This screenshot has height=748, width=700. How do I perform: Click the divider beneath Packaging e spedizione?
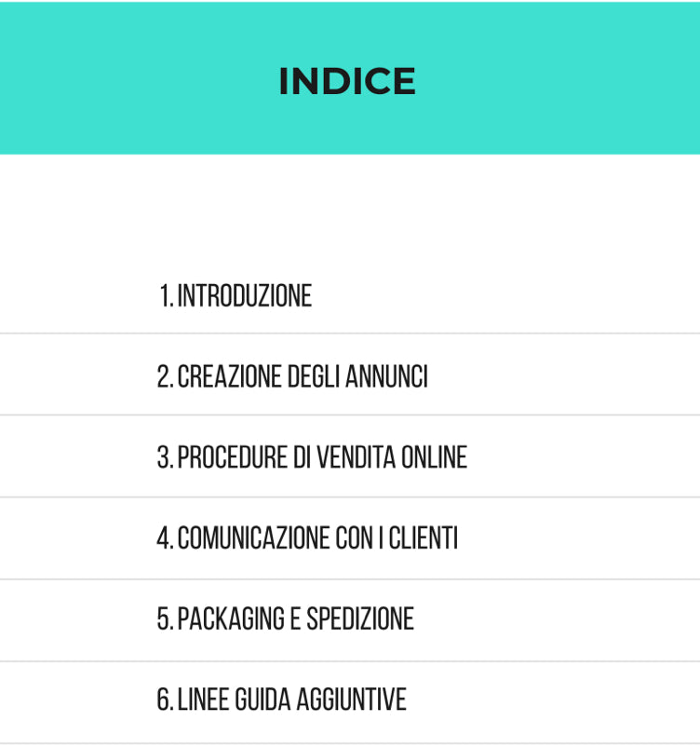click(350, 661)
